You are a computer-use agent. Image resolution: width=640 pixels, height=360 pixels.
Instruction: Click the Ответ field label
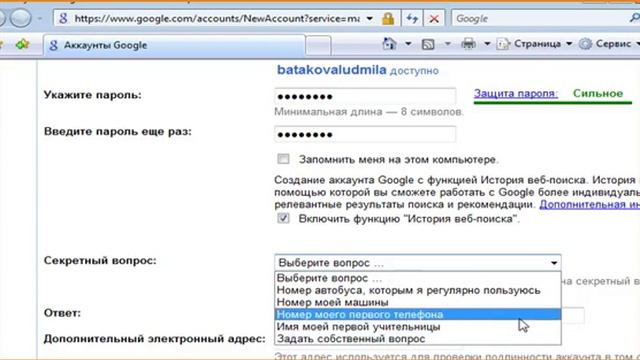click(x=62, y=313)
